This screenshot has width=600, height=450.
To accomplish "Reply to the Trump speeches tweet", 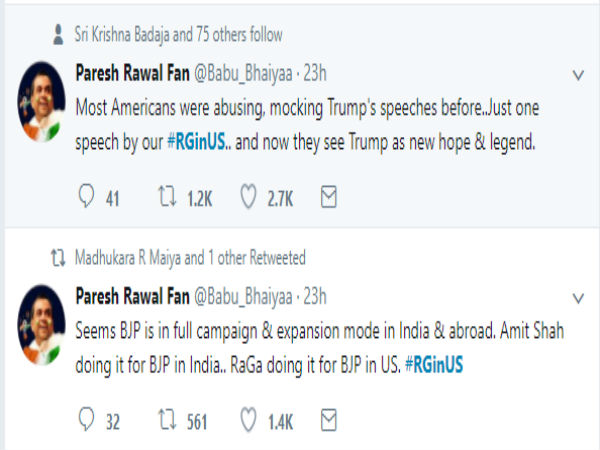I will [x=87, y=198].
